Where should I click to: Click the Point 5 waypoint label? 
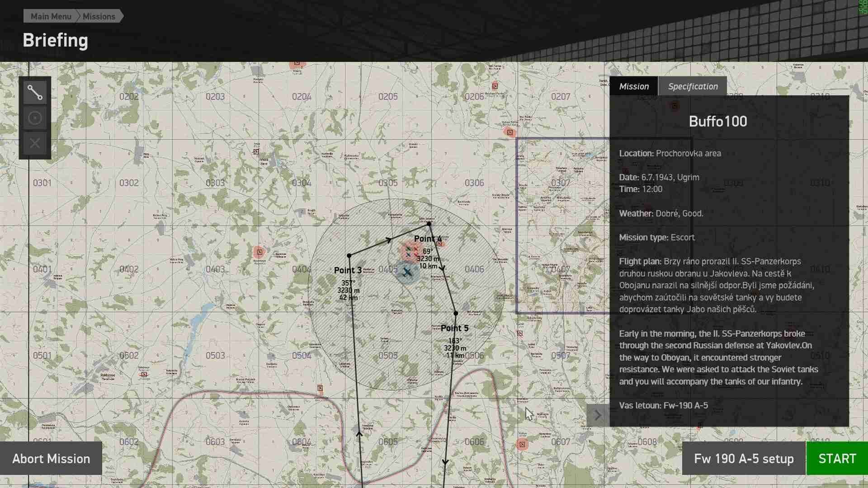click(454, 328)
